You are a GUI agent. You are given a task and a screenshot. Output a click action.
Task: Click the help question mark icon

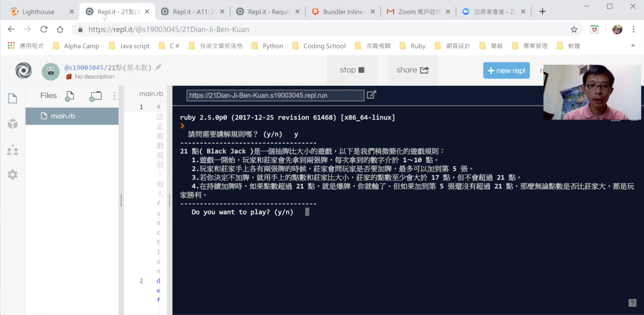(632, 303)
